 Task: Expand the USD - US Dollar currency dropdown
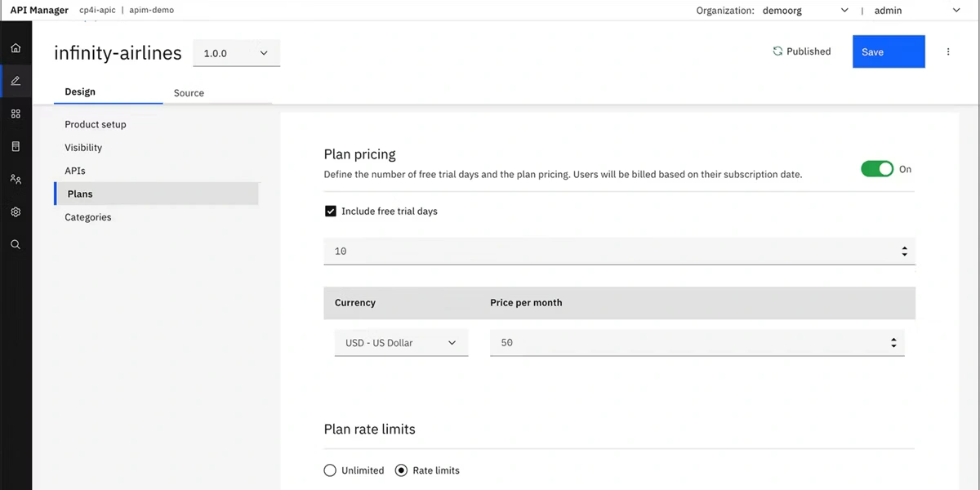(401, 343)
